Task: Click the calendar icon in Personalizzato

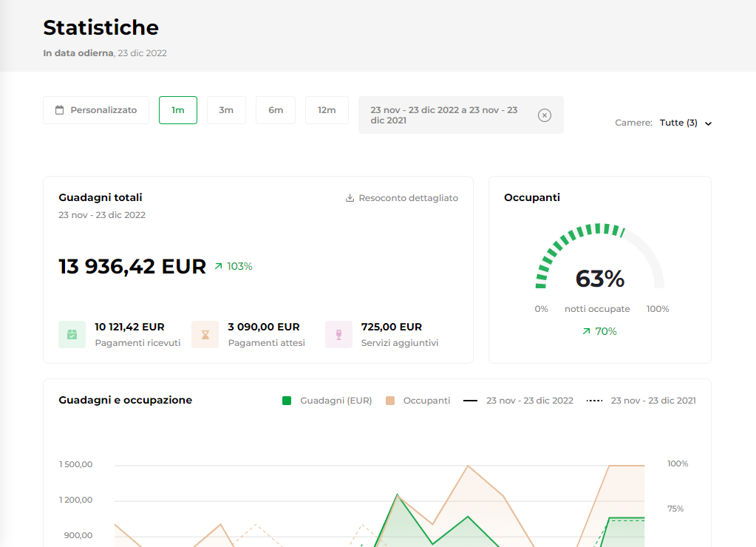Action: [x=59, y=110]
